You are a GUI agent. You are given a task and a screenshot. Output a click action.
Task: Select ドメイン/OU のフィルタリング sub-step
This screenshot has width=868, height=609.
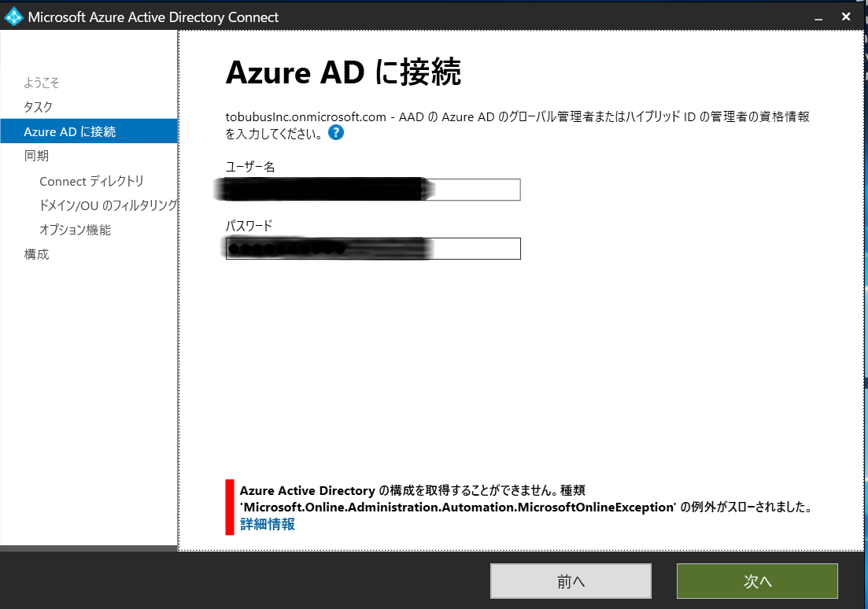[x=108, y=205]
